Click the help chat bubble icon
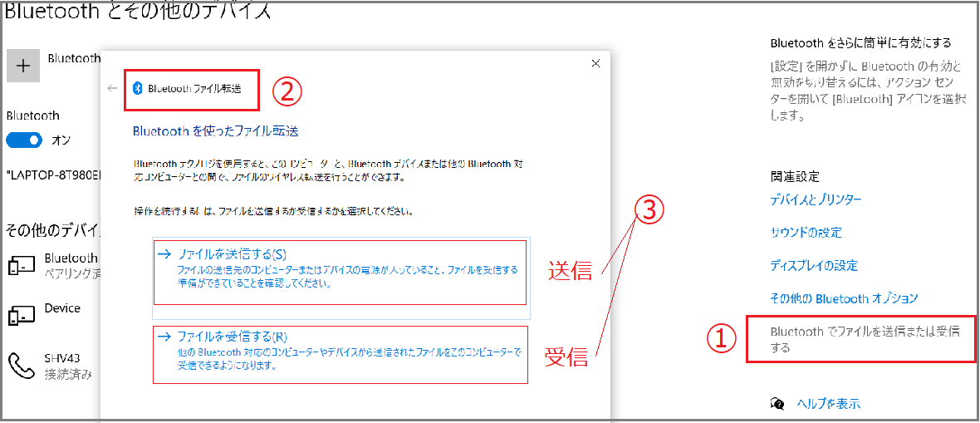980x423 pixels. point(778,404)
